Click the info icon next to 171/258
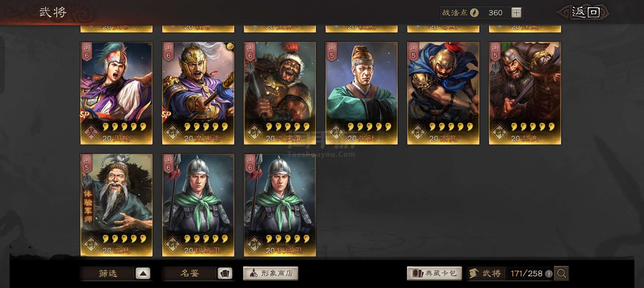644x288 pixels. point(549,274)
